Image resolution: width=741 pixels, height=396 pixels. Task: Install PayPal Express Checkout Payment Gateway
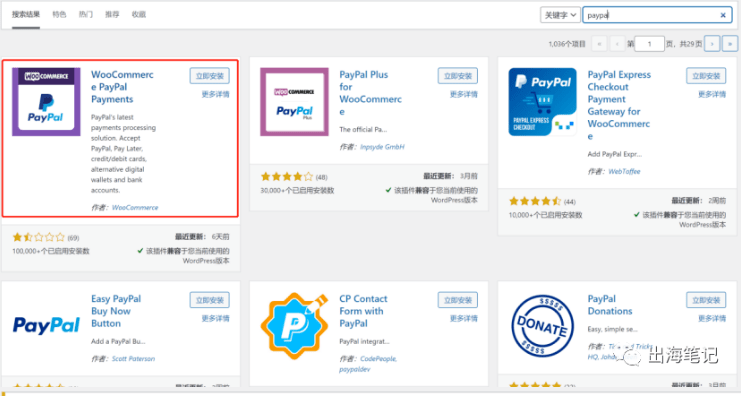pos(706,76)
